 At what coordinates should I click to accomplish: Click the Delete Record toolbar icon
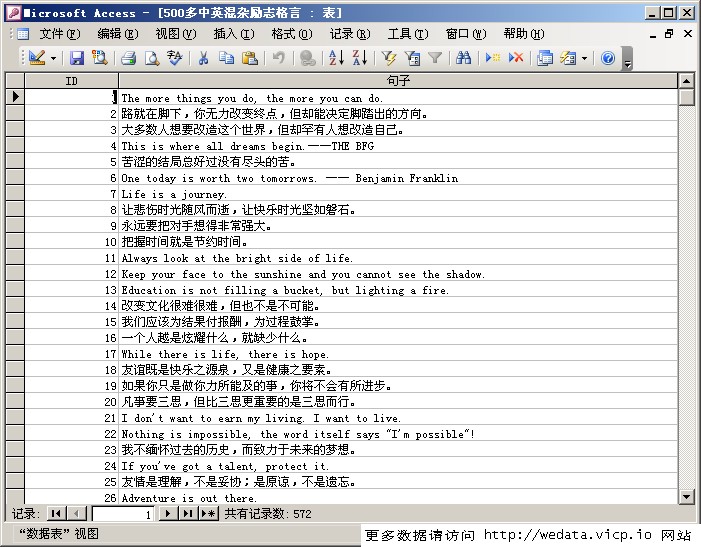click(515, 58)
